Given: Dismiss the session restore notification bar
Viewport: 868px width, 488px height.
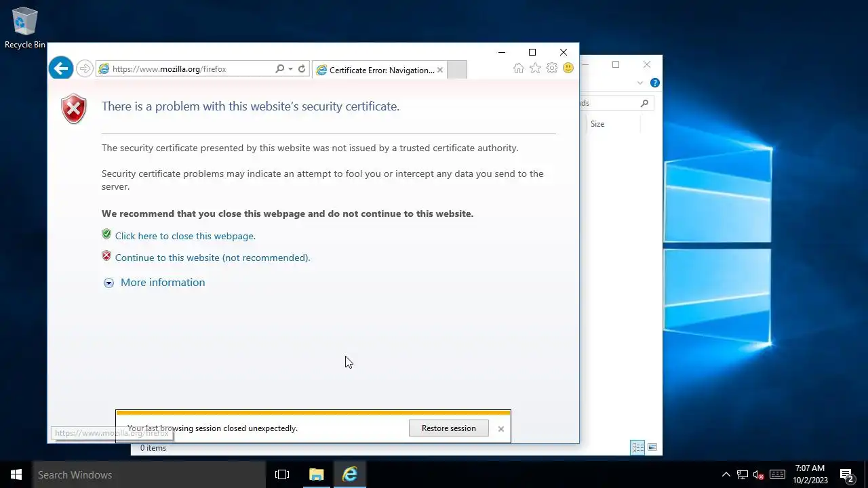Looking at the screenshot, I should 501,429.
